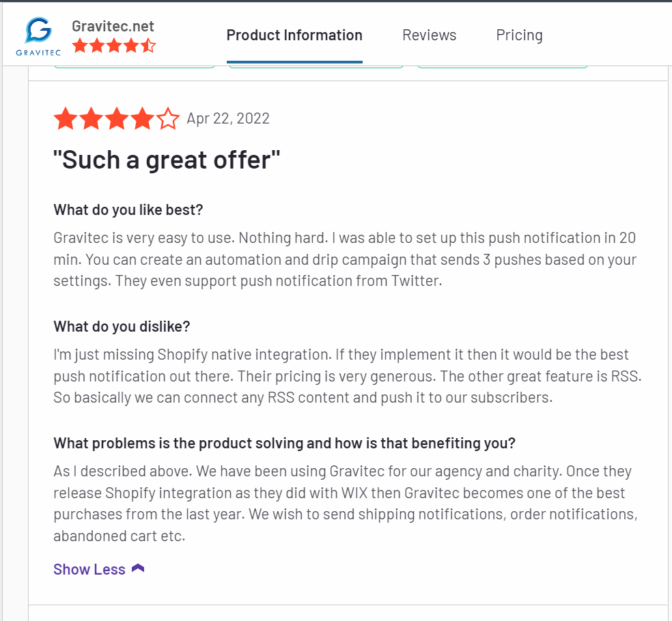Click the review date Apr 22, 2022

[228, 119]
